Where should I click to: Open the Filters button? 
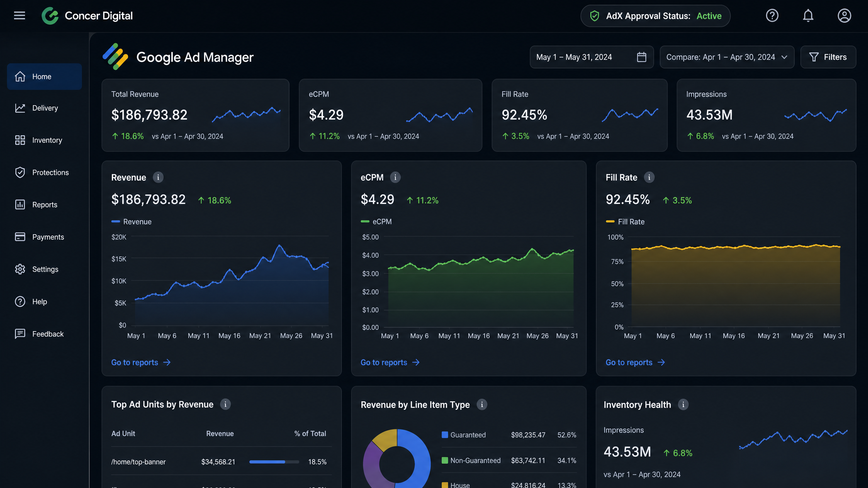pyautogui.click(x=828, y=57)
